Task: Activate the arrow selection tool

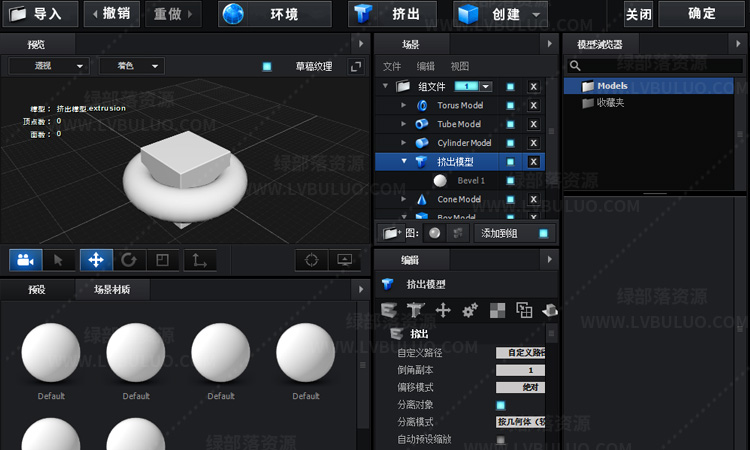Action: pyautogui.click(x=58, y=260)
